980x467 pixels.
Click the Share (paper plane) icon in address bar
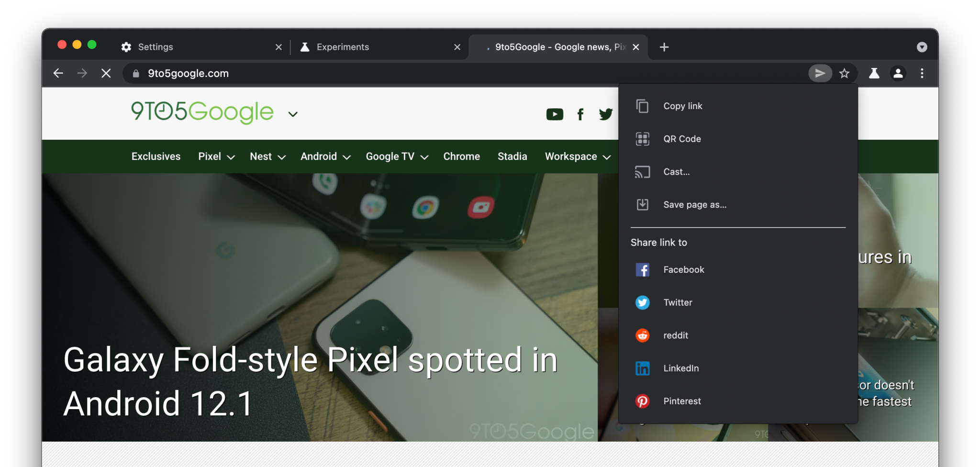[820, 73]
